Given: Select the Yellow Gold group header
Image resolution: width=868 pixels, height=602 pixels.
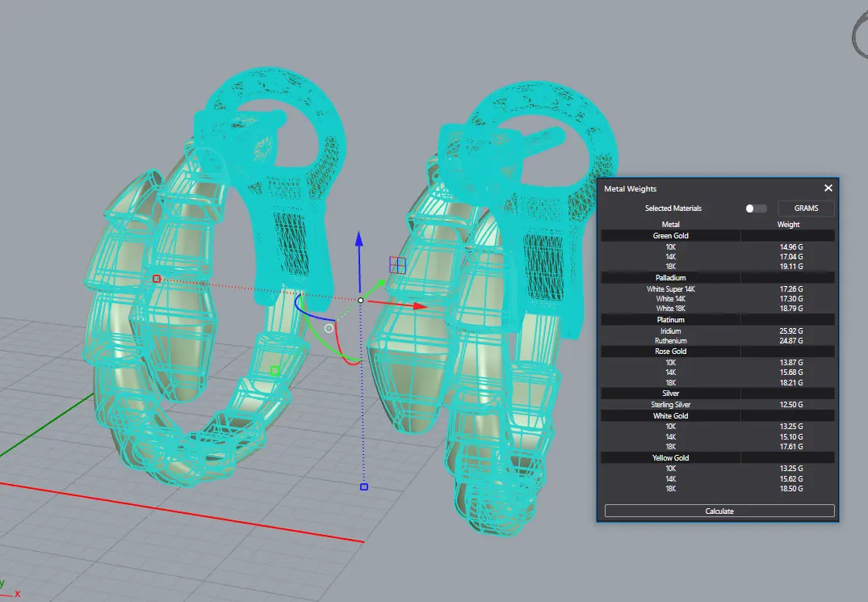Looking at the screenshot, I should [670, 458].
